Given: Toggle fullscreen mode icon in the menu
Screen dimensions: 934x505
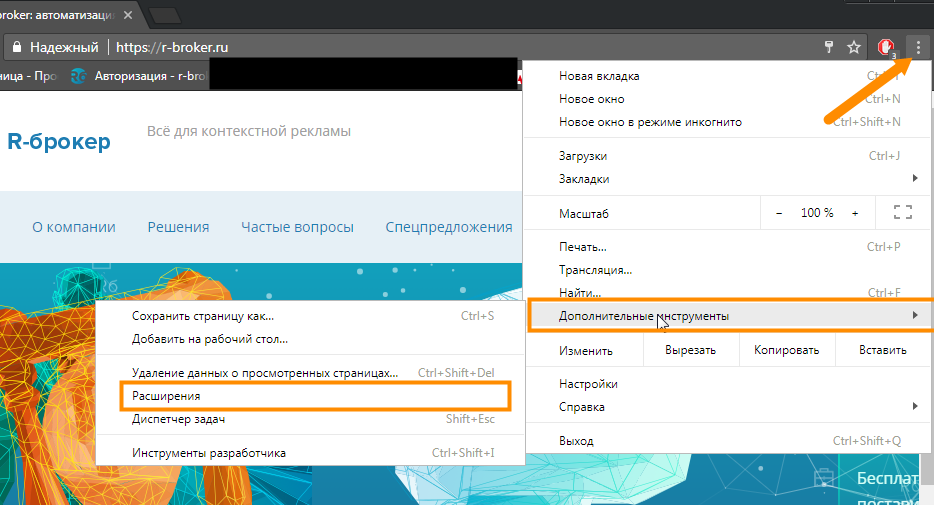Looking at the screenshot, I should (x=902, y=213).
